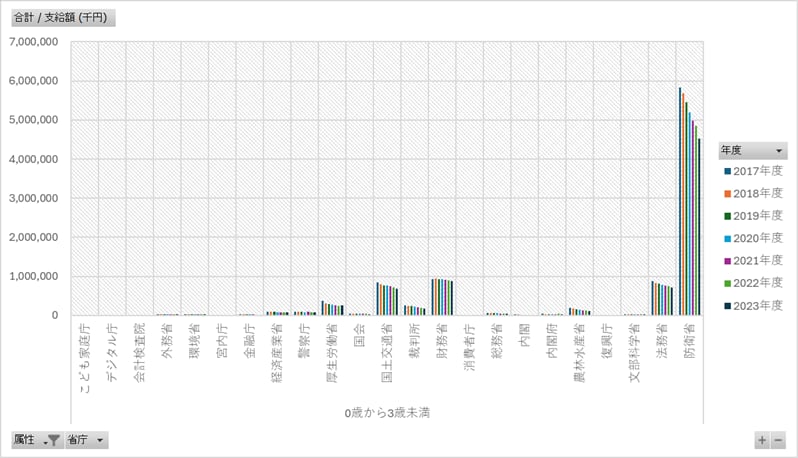
Task: Open the 省庁 field dropdown
Action: click(x=86, y=440)
